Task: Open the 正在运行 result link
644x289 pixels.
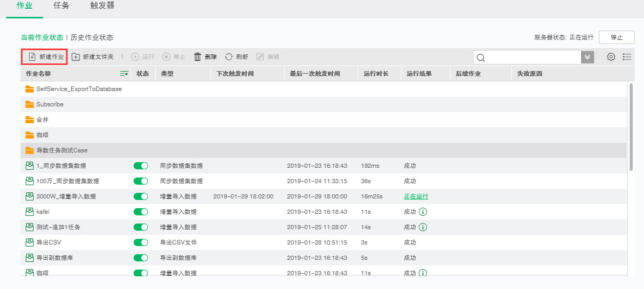Action: 416,196
